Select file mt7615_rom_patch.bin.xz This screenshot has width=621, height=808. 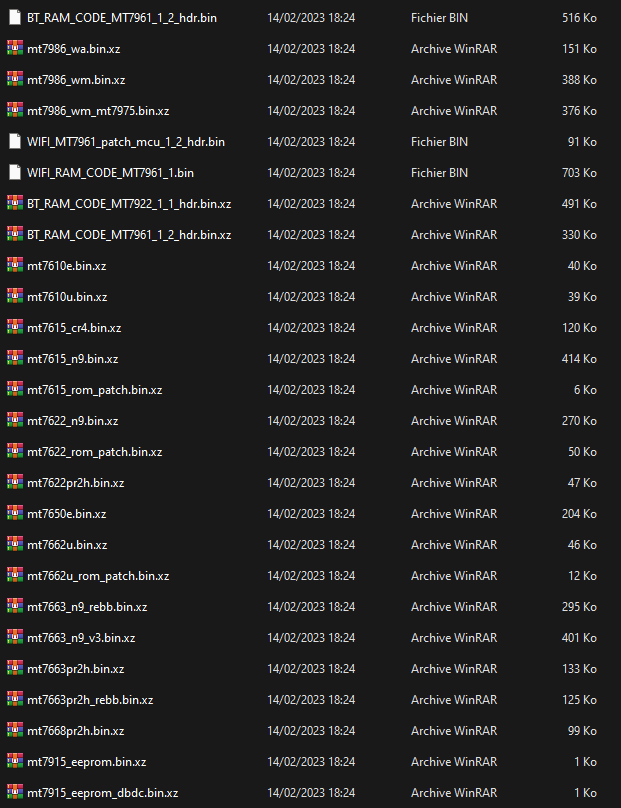point(94,390)
